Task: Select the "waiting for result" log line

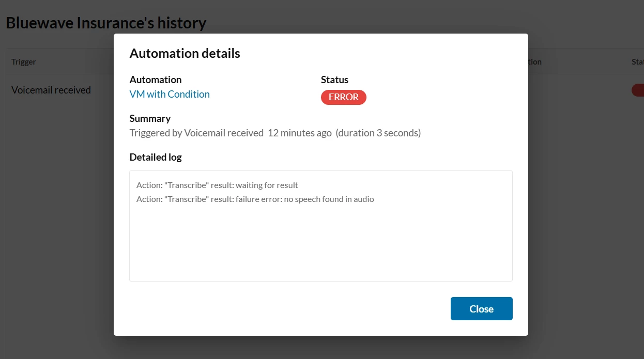Action: [217, 185]
